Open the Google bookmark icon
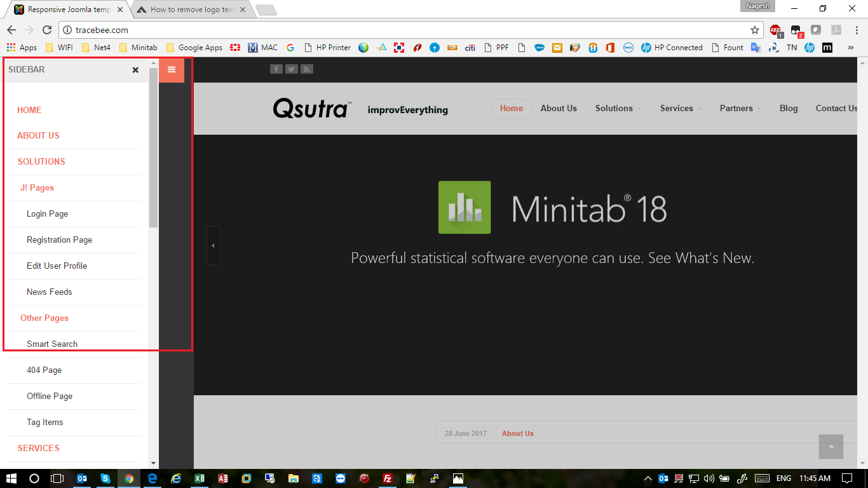 coord(290,48)
